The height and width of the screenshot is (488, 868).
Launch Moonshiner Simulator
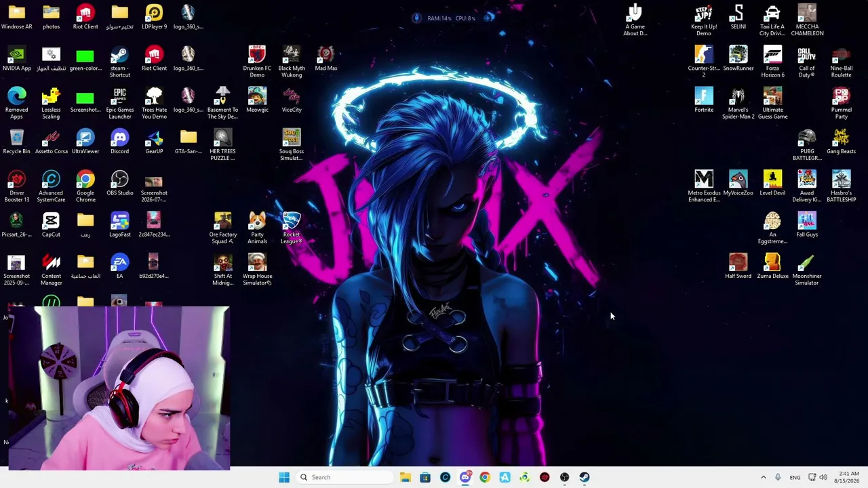[807, 269]
